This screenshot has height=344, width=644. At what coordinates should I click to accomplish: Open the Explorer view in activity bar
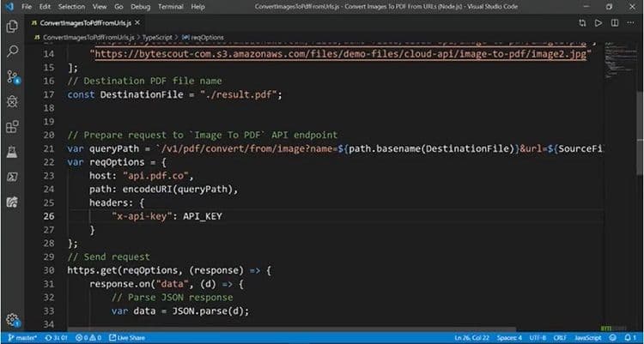click(12, 26)
